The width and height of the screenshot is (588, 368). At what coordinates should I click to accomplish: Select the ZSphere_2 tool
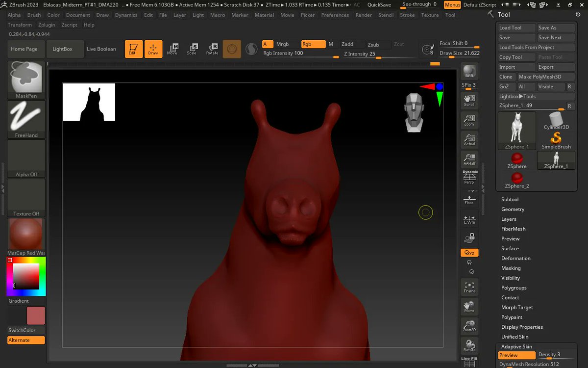(517, 180)
